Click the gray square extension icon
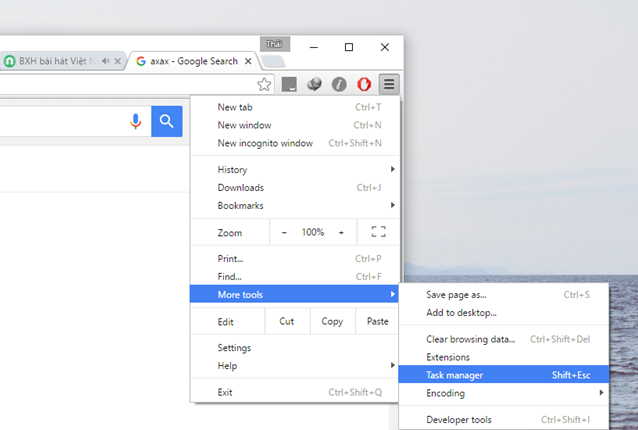 click(x=289, y=84)
